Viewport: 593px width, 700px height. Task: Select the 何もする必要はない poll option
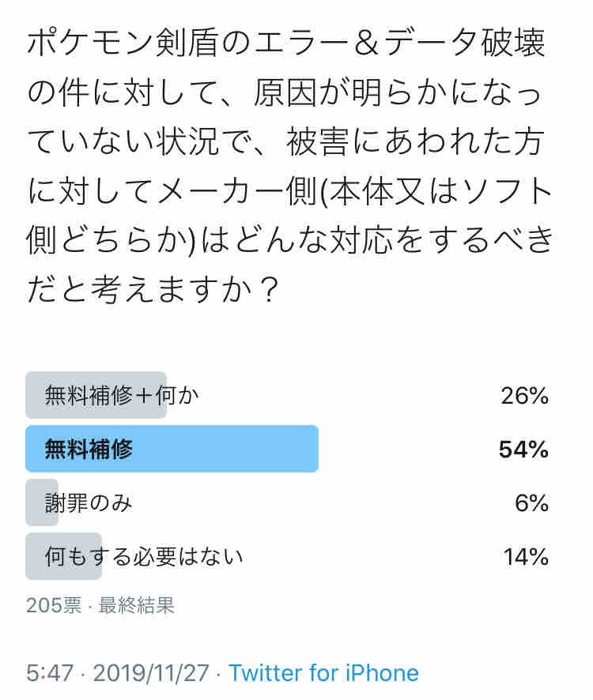143,557
